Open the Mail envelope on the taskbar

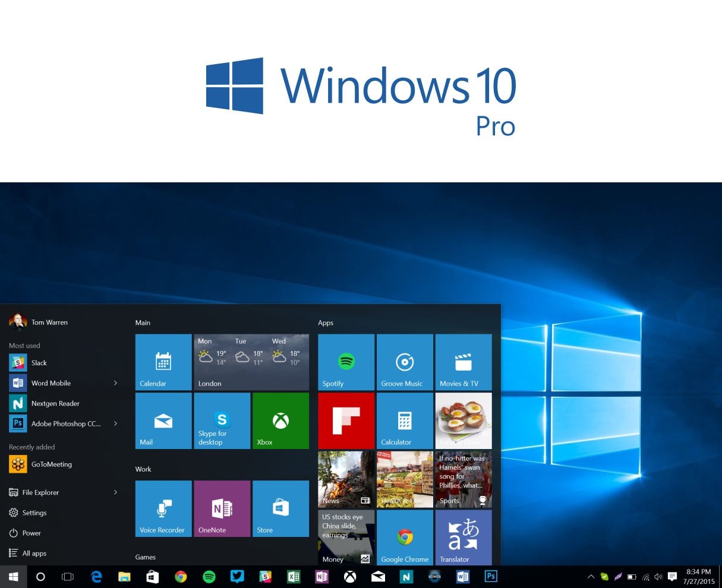(x=378, y=577)
